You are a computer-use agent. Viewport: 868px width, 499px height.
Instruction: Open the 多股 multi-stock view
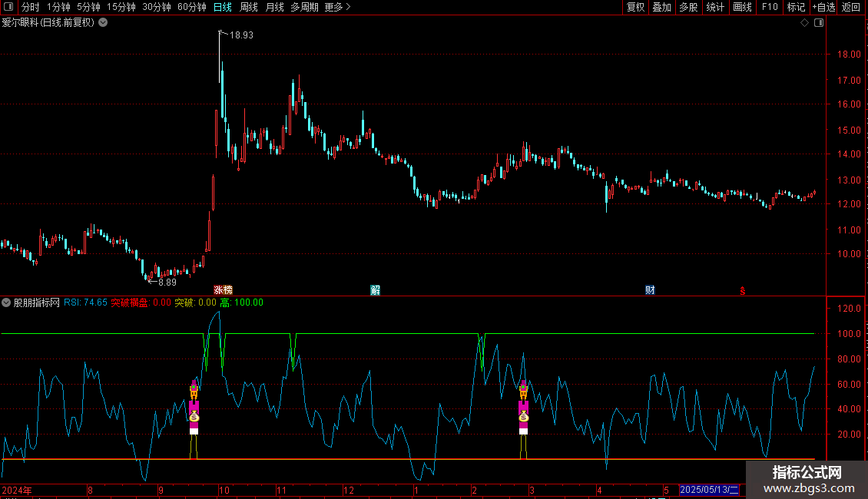tap(688, 7)
